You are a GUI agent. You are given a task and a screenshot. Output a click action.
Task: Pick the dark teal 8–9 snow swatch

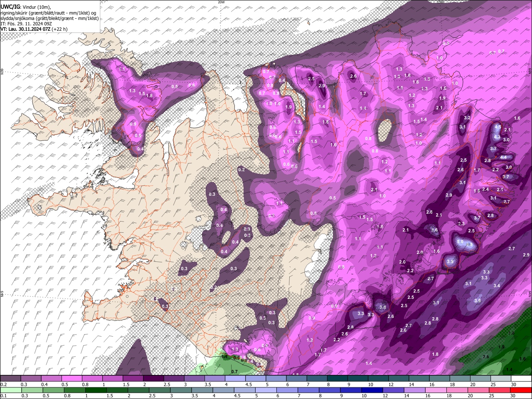click(x=337, y=379)
